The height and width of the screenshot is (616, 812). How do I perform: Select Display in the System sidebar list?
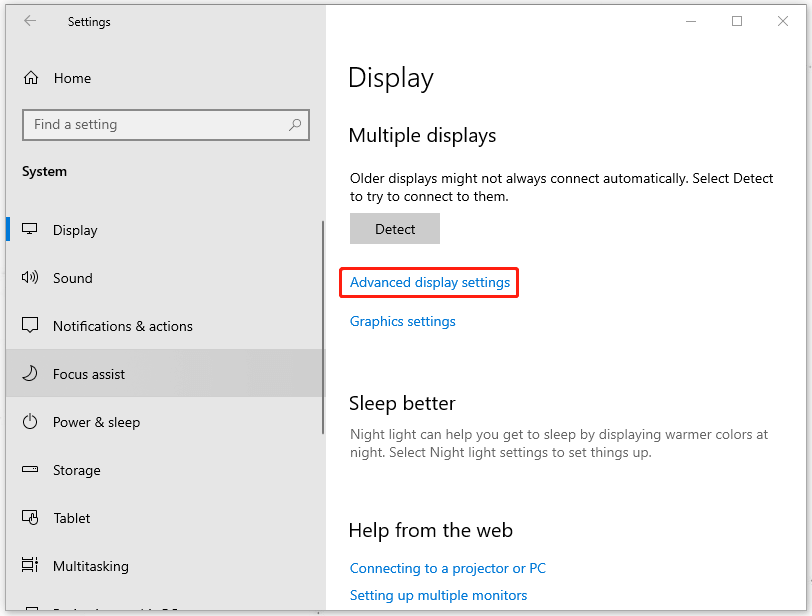[77, 229]
